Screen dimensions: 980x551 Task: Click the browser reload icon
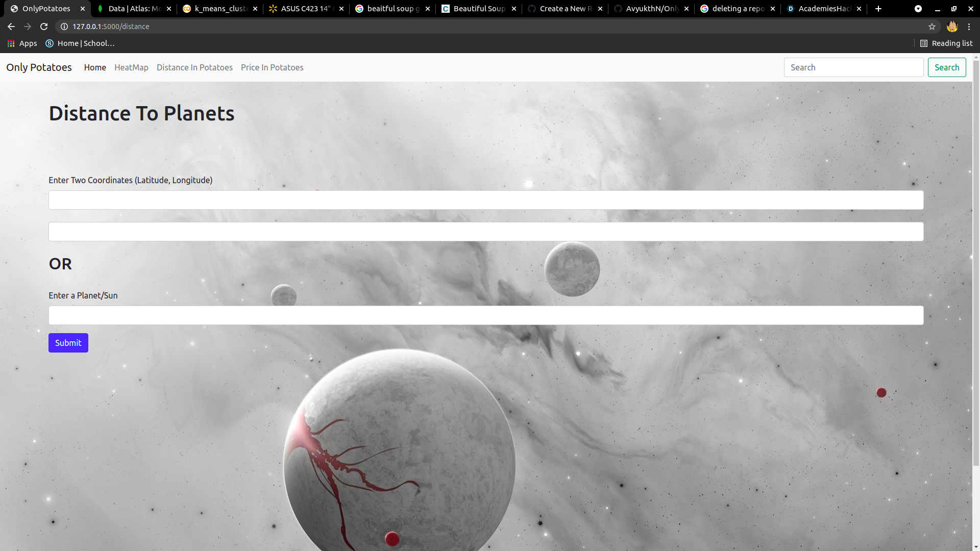tap(44, 27)
